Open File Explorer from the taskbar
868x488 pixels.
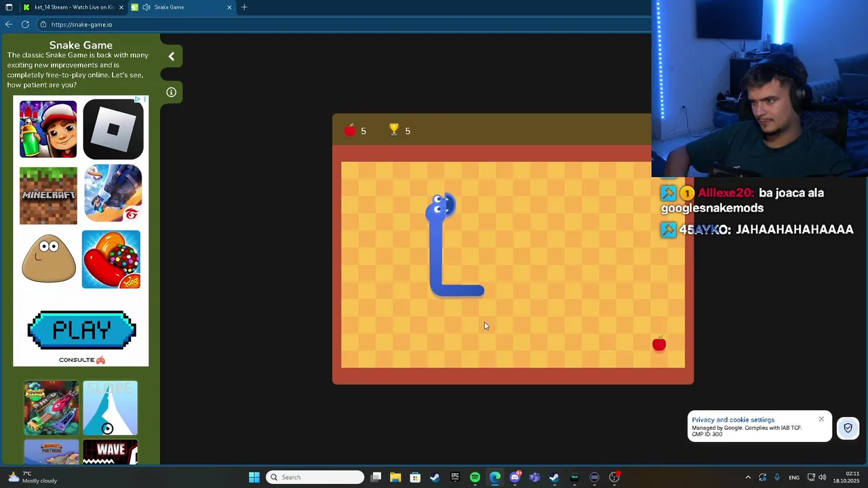click(395, 477)
